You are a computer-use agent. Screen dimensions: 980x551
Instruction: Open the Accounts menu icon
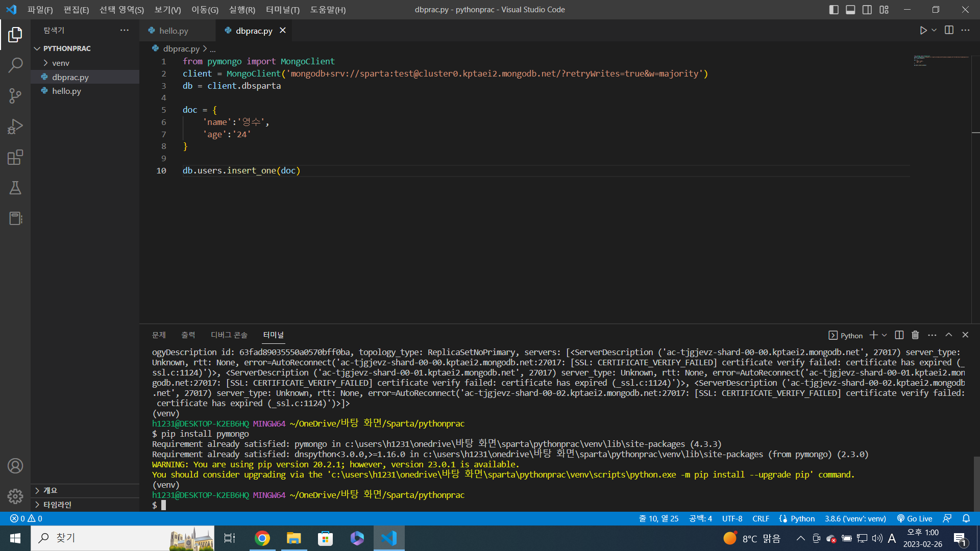[15, 466]
